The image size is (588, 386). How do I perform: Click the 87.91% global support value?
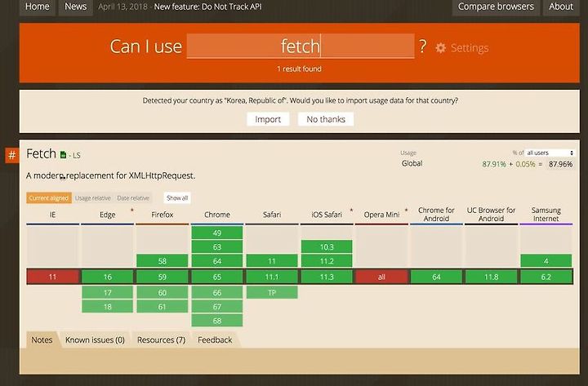494,164
